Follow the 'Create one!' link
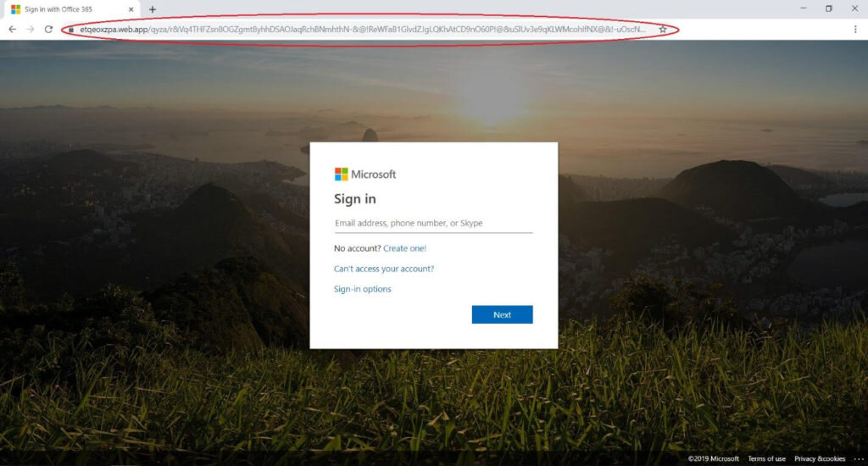868x466 pixels. (404, 248)
